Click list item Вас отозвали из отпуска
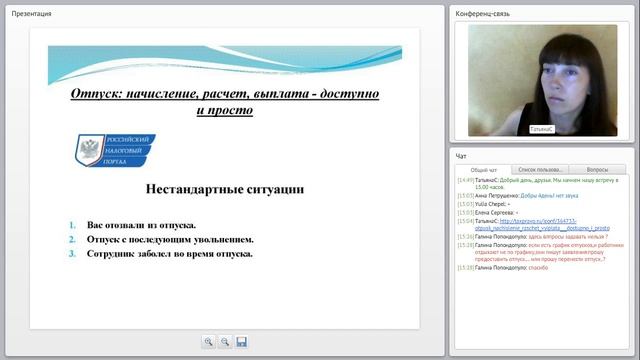This screenshot has width=640, height=360. [x=141, y=225]
